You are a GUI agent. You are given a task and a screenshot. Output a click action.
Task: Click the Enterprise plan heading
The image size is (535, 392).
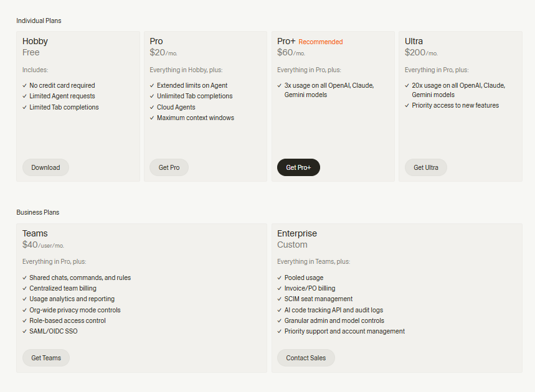297,233
